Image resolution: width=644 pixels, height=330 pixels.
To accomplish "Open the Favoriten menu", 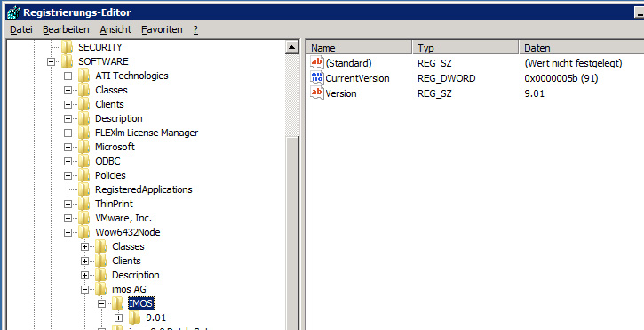I will click(x=162, y=29).
